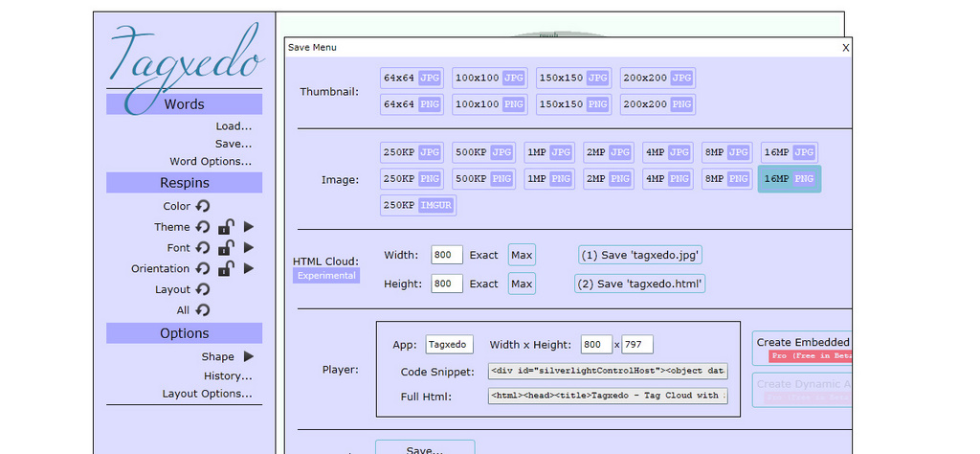Save 150x150 PNG thumbnail

pos(574,104)
